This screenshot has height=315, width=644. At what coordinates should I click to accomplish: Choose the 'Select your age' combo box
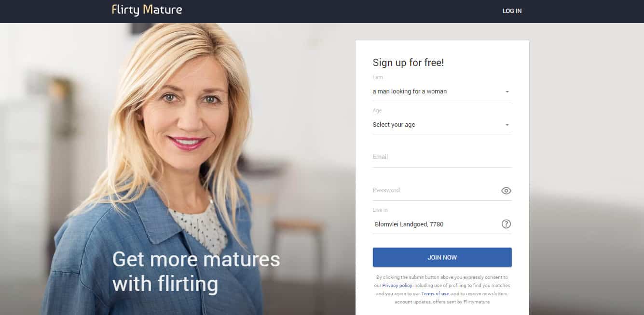coord(442,125)
